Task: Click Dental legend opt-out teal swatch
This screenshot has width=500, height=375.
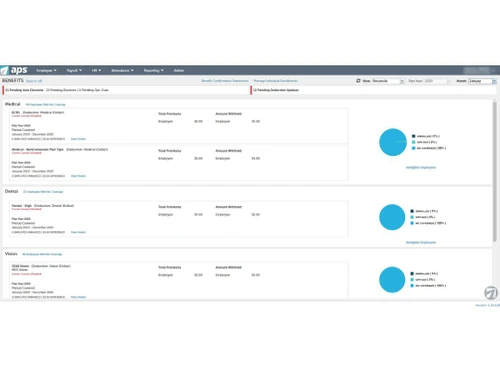Action: click(412, 217)
